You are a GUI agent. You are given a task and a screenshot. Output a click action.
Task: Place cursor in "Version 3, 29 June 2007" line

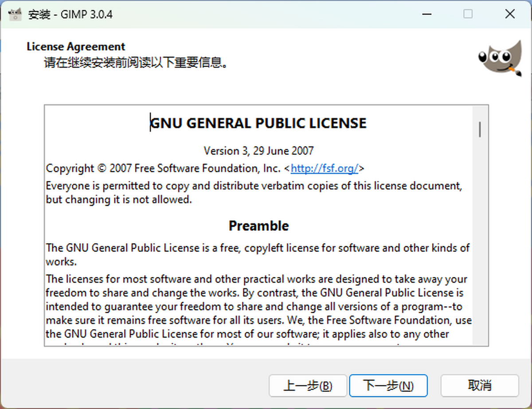click(x=258, y=151)
